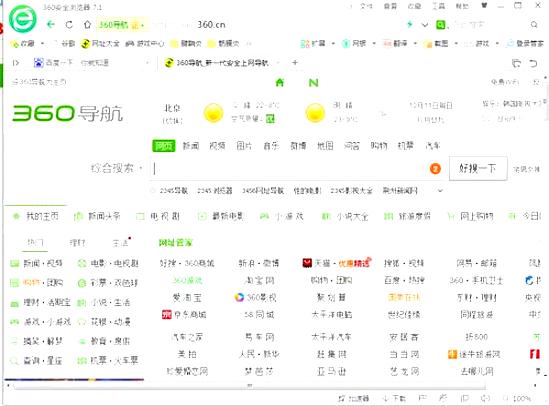Viewport: 549px width, 406px height.
Task: Click the green 360 search engine icon
Action: tap(441, 24)
